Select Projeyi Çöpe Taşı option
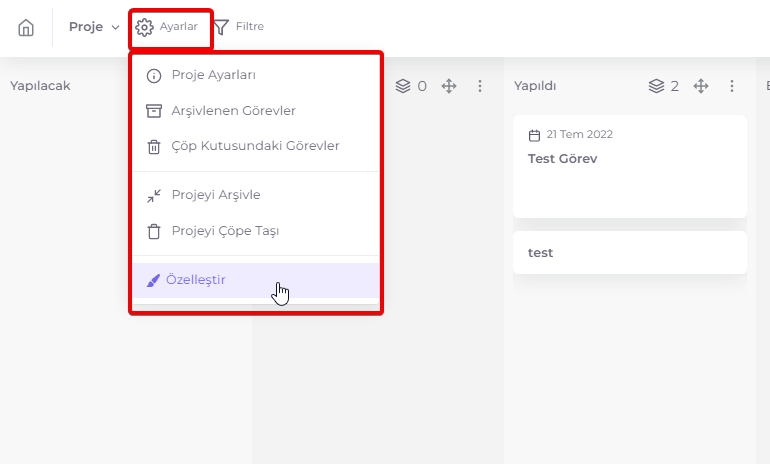The width and height of the screenshot is (770, 464). coord(255,231)
